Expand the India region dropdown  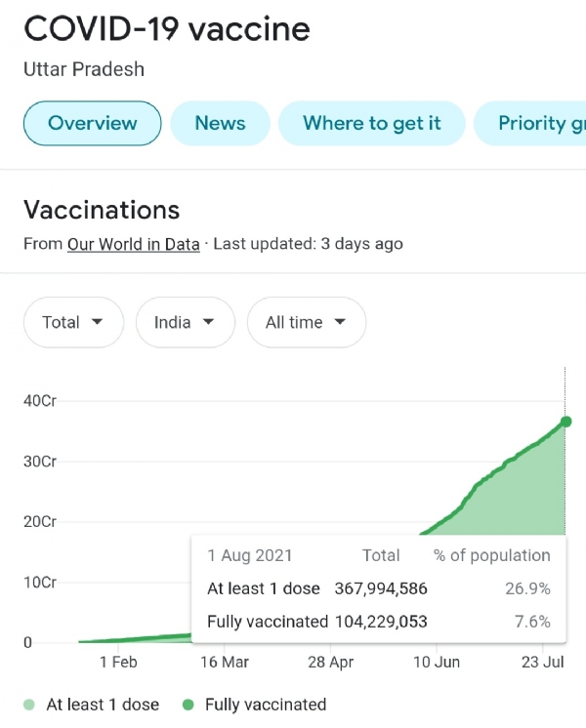coord(186,322)
